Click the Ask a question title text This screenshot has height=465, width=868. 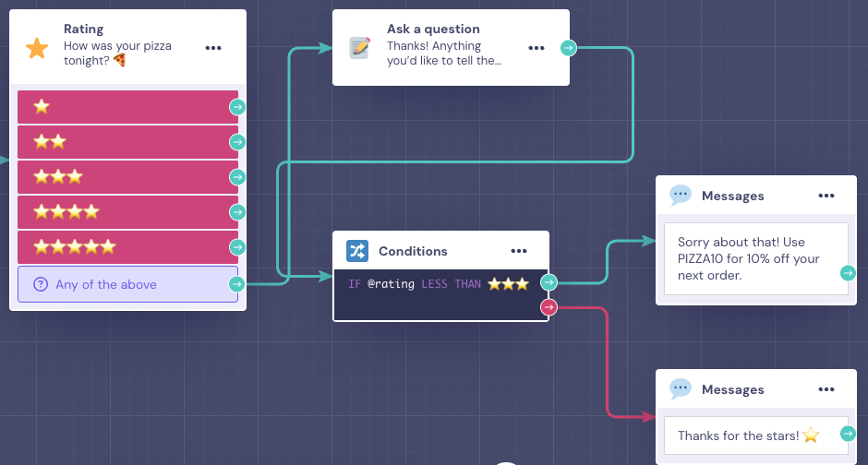coord(433,29)
